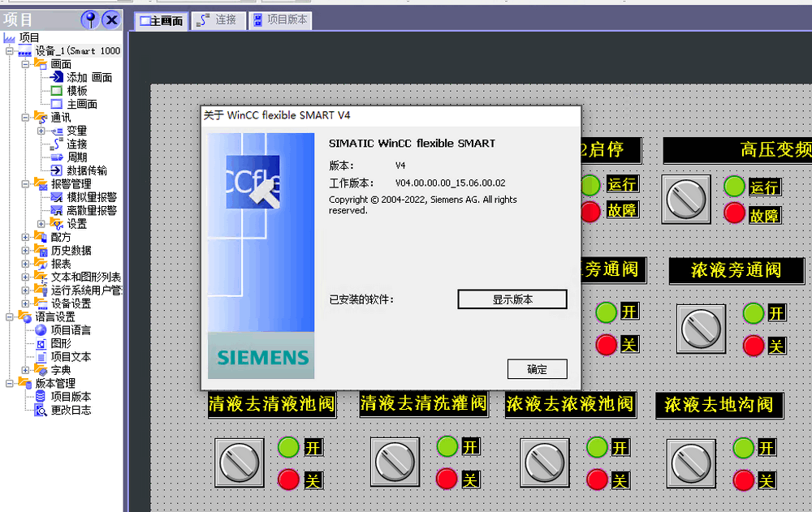
Task: Select green 运行 lamp under 高压变频
Action: tap(734, 187)
